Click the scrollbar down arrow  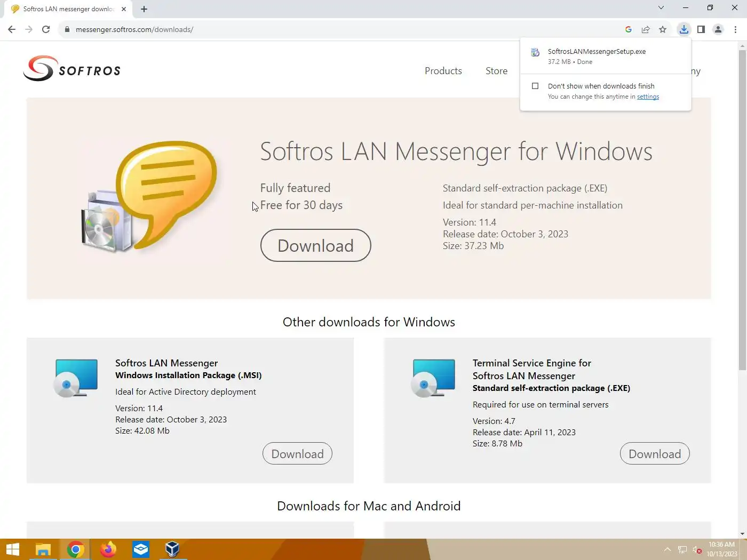click(x=742, y=534)
